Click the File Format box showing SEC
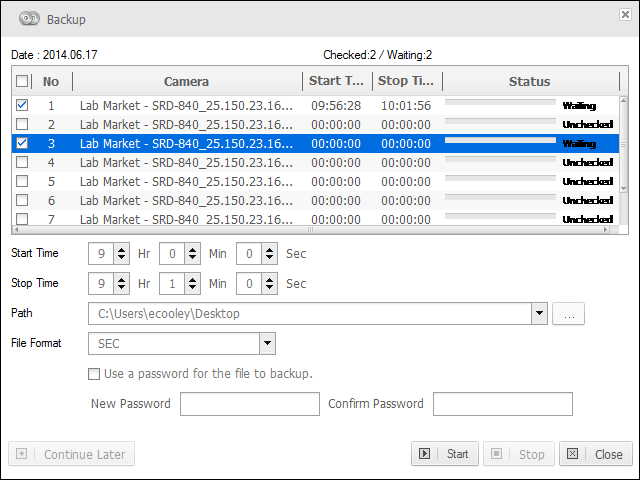 click(174, 343)
